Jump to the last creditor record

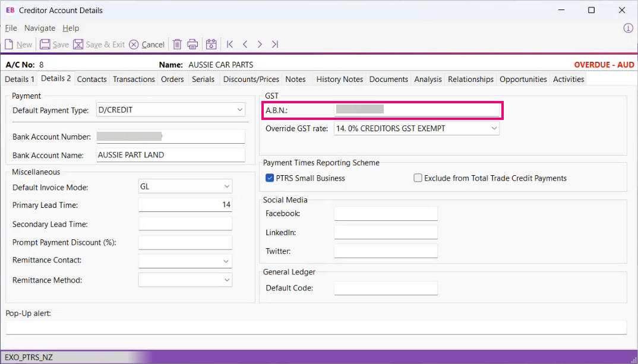(275, 45)
